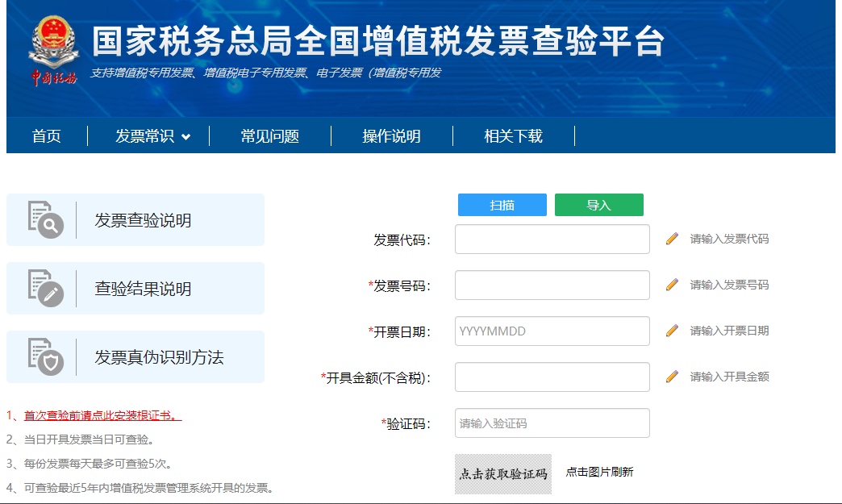Click the 查验结果说明 document edit icon
Image resolution: width=842 pixels, height=504 pixels.
point(46,288)
